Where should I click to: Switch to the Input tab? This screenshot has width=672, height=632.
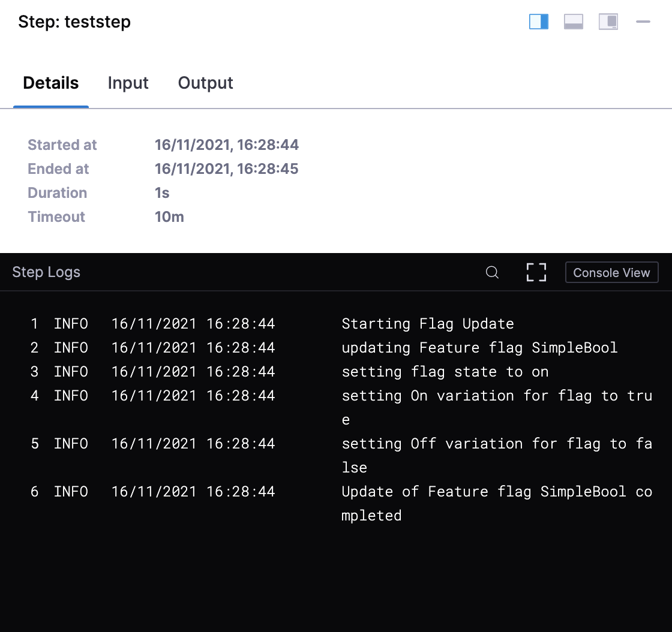[x=128, y=83]
